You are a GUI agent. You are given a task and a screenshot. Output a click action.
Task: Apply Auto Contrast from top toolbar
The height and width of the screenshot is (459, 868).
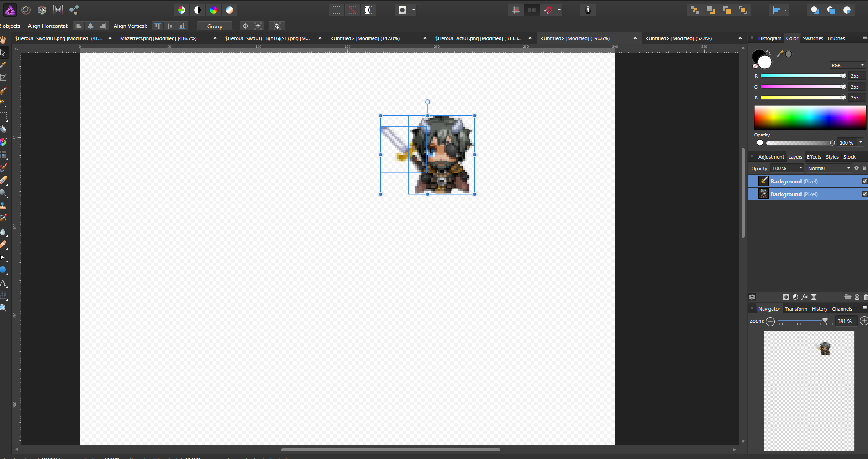tap(198, 10)
